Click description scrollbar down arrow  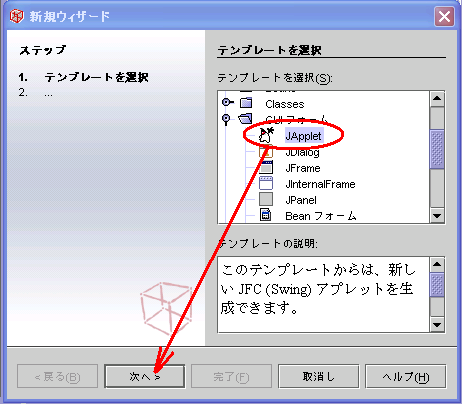pos(437,324)
